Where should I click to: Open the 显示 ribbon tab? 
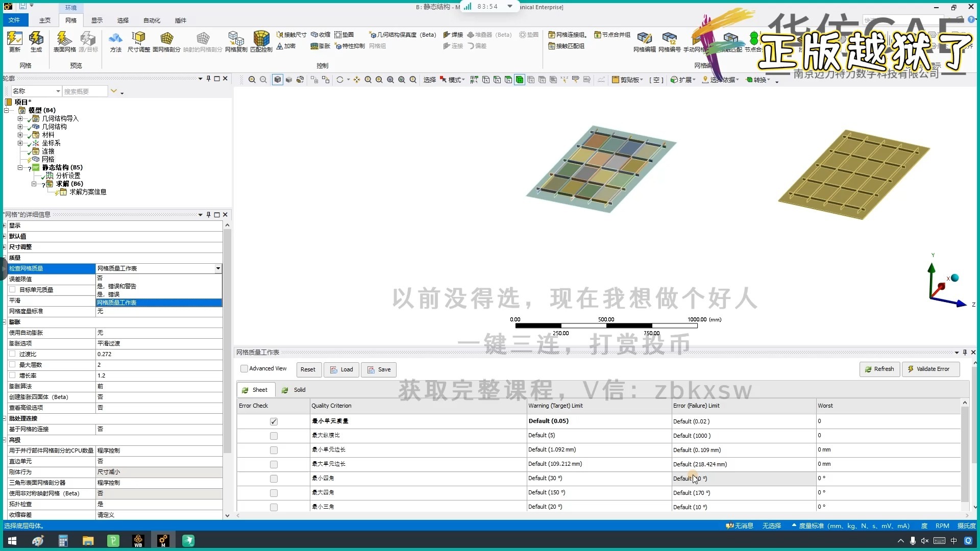coord(97,20)
